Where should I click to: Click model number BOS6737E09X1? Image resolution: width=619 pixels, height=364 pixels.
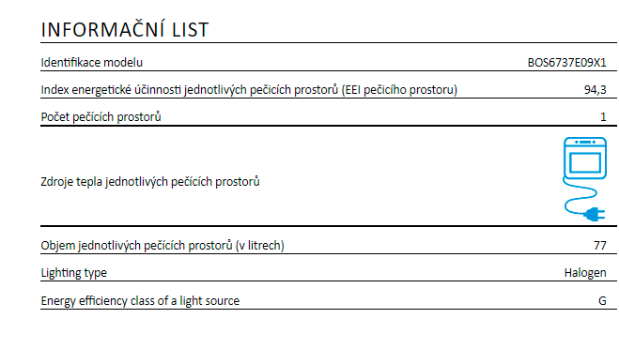(567, 63)
